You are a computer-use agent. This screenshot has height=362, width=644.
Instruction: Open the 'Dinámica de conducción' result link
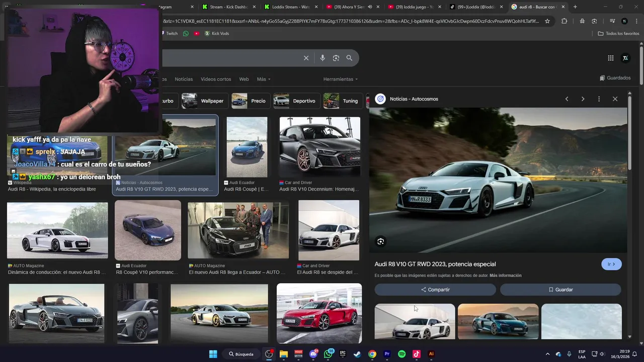tap(57, 272)
